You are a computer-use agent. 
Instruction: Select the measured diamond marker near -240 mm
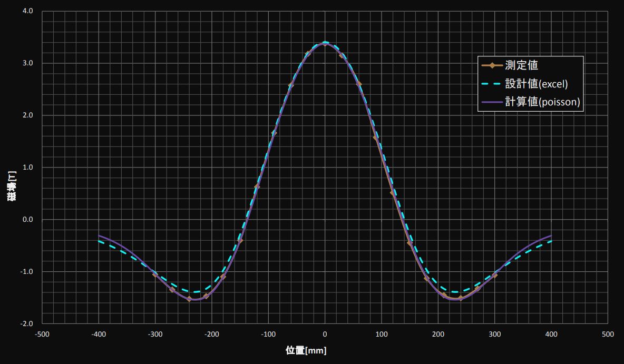(x=189, y=299)
